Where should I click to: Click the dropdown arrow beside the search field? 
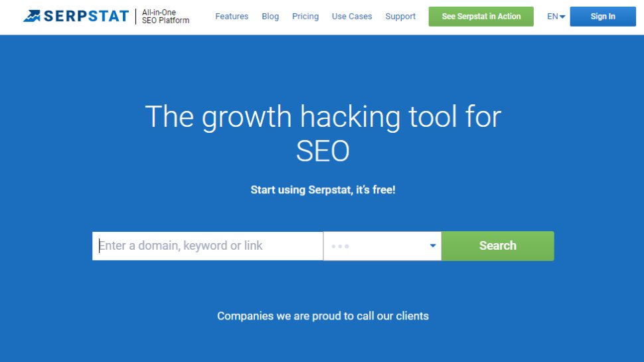click(x=433, y=246)
